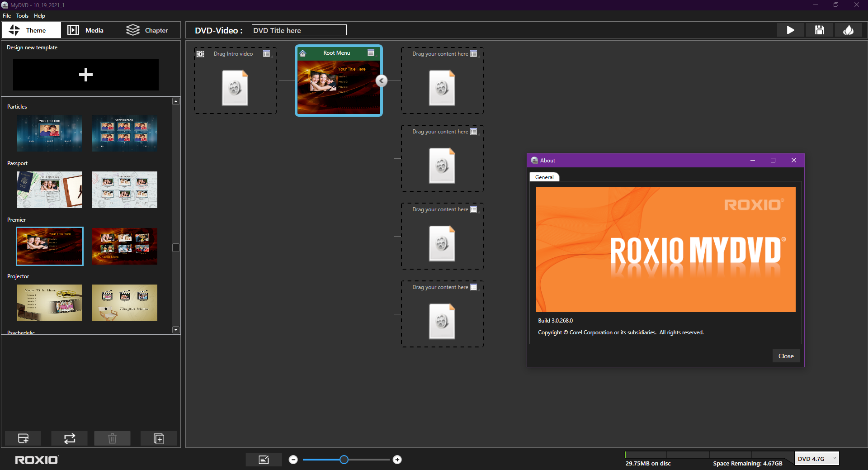Click the media file icon in Intro video slot
The width and height of the screenshot is (868, 470).
[x=235, y=88]
